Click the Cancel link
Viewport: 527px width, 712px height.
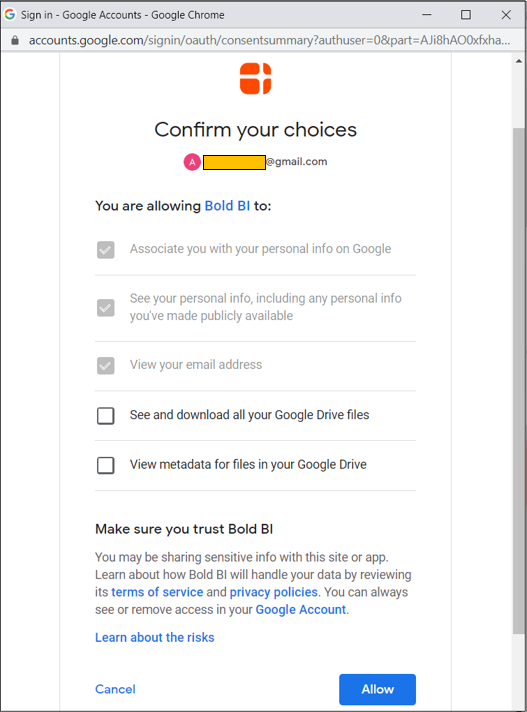coord(115,689)
